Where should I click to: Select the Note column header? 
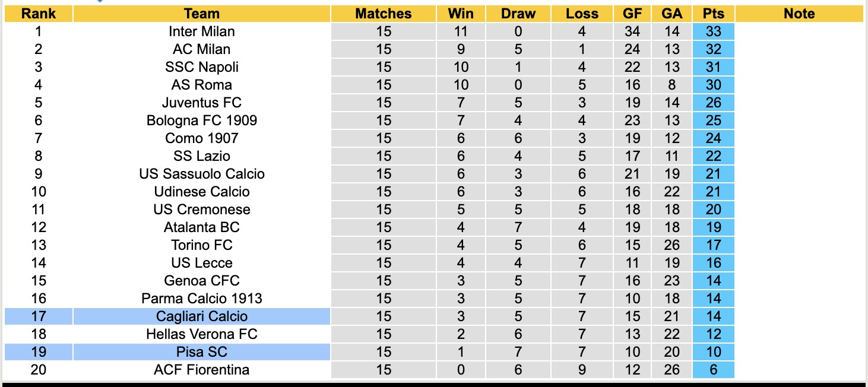pyautogui.click(x=799, y=14)
